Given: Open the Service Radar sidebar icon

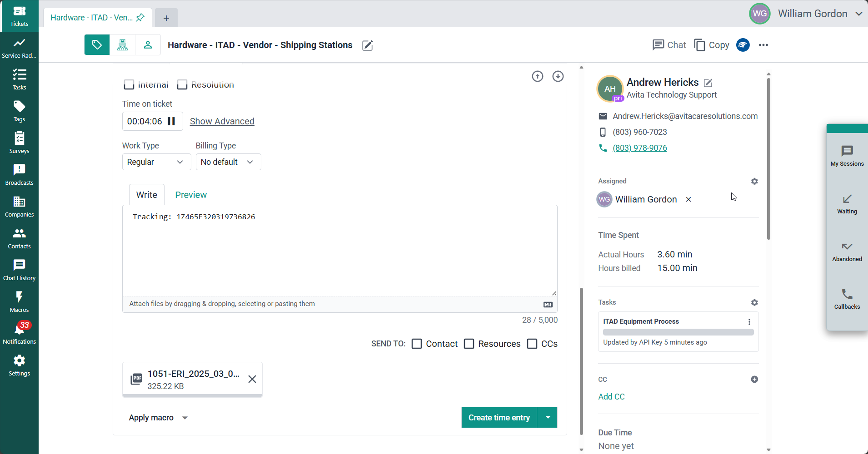Looking at the screenshot, I should [x=19, y=48].
